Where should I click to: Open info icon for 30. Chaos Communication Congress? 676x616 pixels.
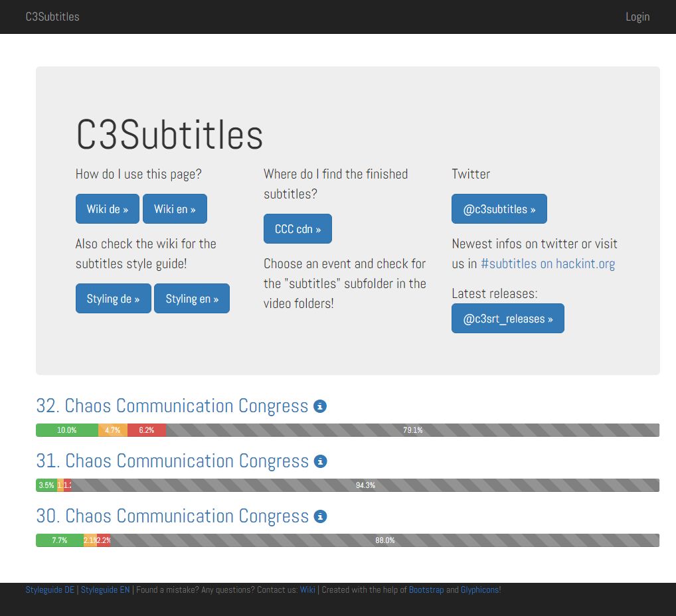tap(320, 516)
